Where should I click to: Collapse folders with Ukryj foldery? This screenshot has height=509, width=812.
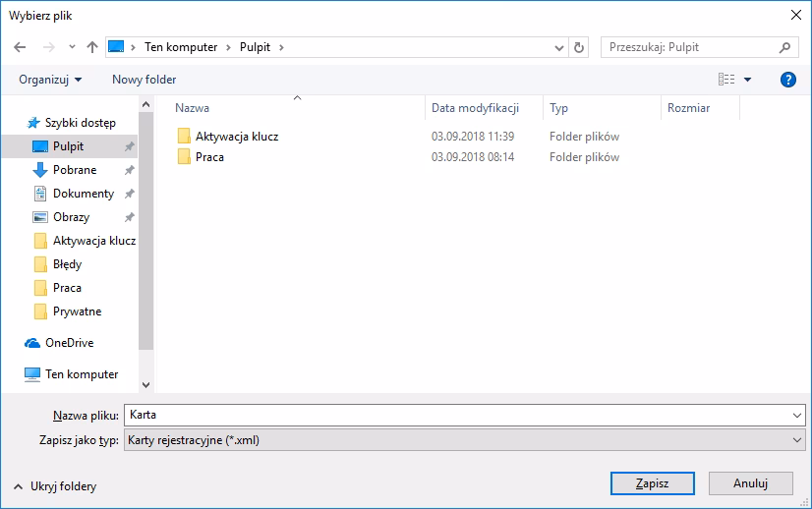(x=55, y=486)
